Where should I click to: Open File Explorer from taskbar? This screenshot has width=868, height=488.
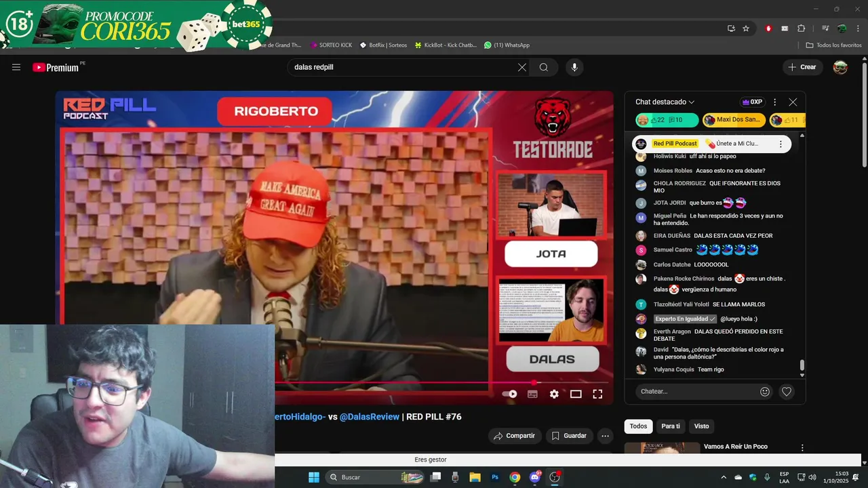click(x=475, y=477)
